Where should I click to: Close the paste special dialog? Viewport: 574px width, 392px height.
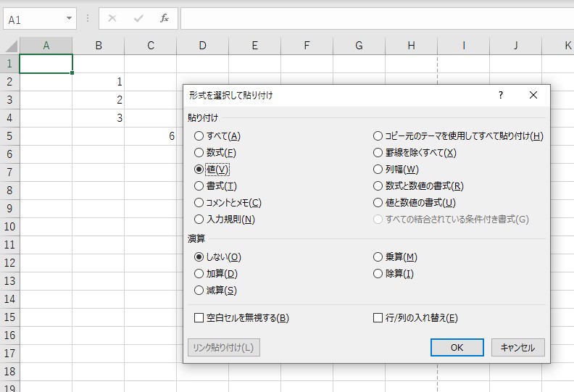coord(533,95)
